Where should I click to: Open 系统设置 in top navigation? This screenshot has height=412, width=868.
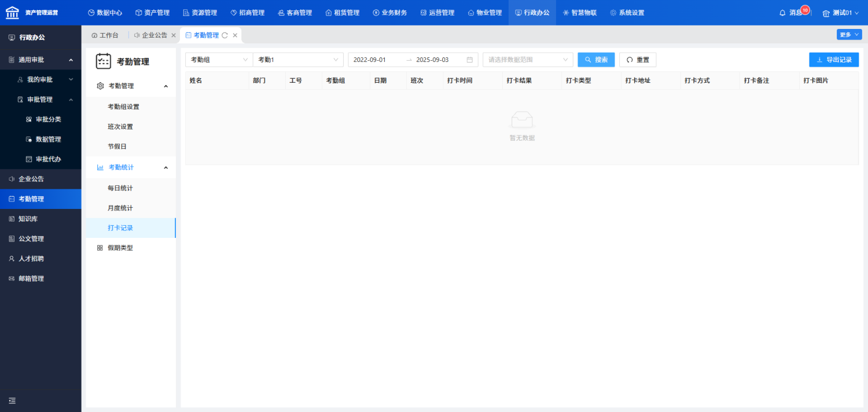click(x=627, y=13)
